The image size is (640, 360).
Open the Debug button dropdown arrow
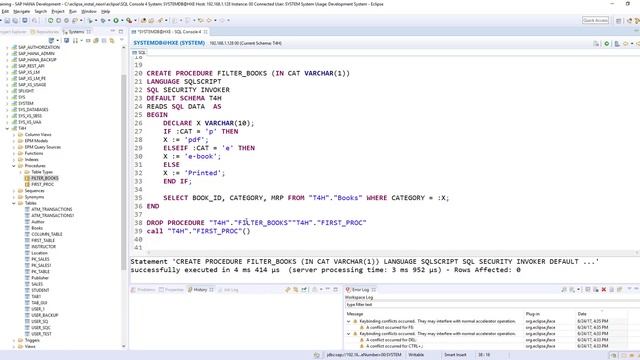point(109,20)
